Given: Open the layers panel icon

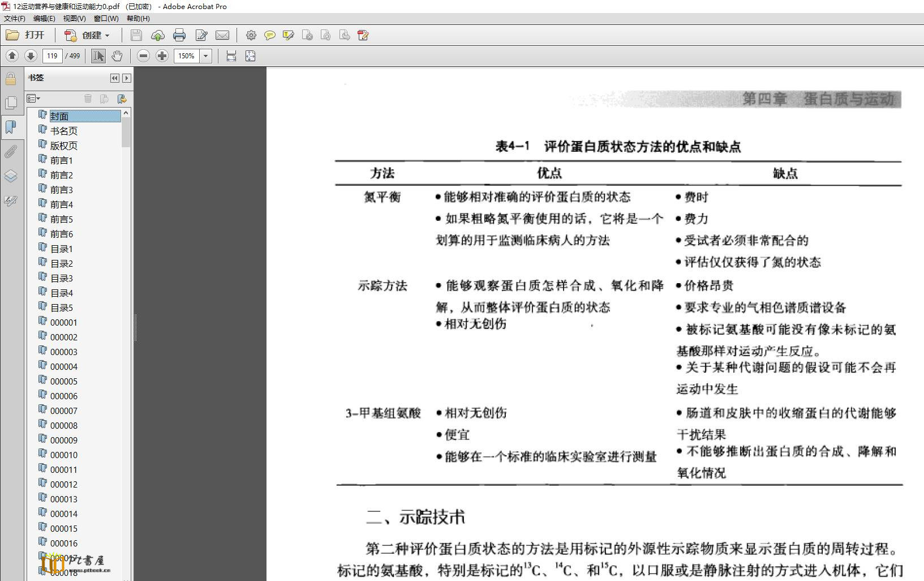Looking at the screenshot, I should [11, 176].
